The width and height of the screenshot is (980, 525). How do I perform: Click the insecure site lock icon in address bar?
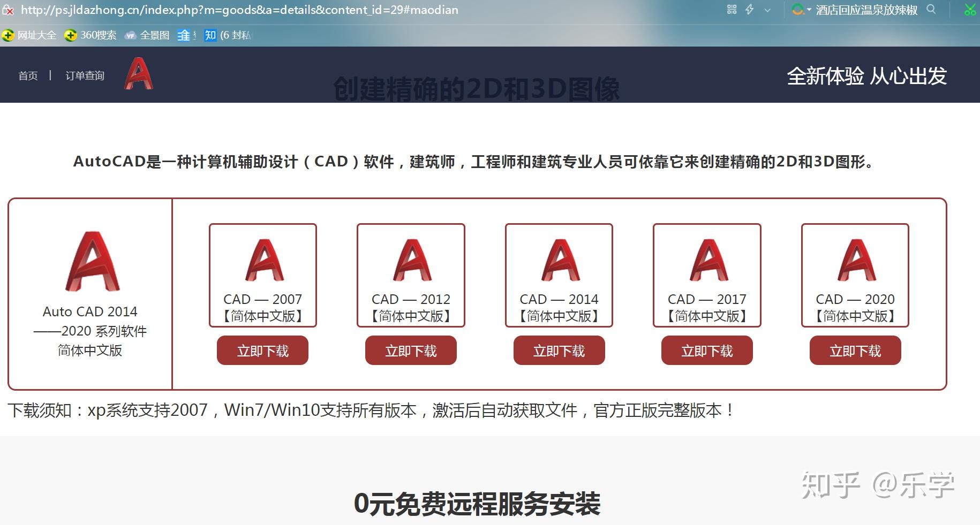7,10
